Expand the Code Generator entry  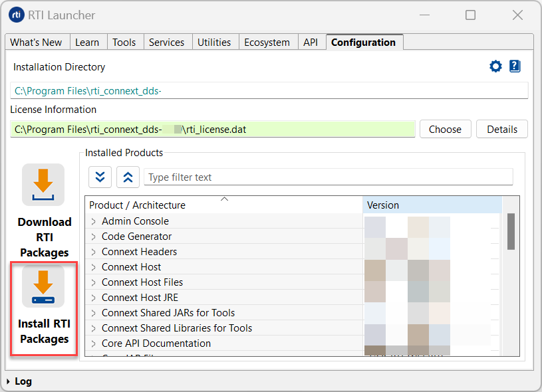pos(94,237)
